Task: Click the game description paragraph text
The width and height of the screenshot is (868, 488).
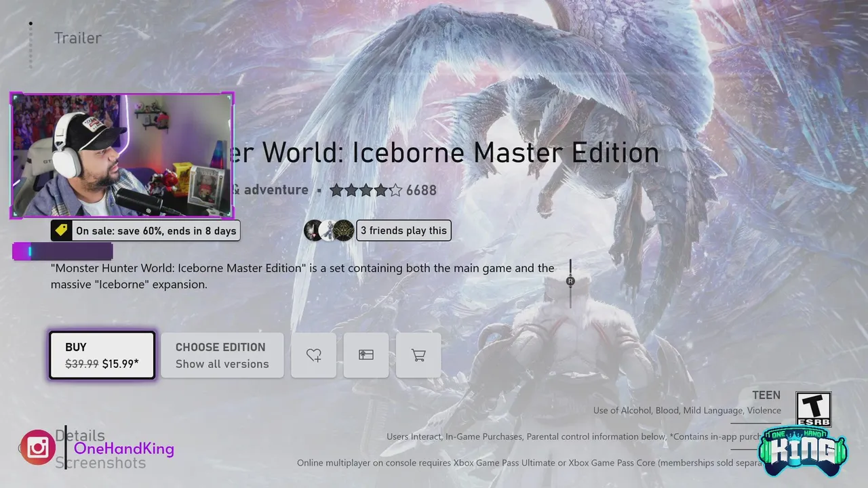Action: 302,276
